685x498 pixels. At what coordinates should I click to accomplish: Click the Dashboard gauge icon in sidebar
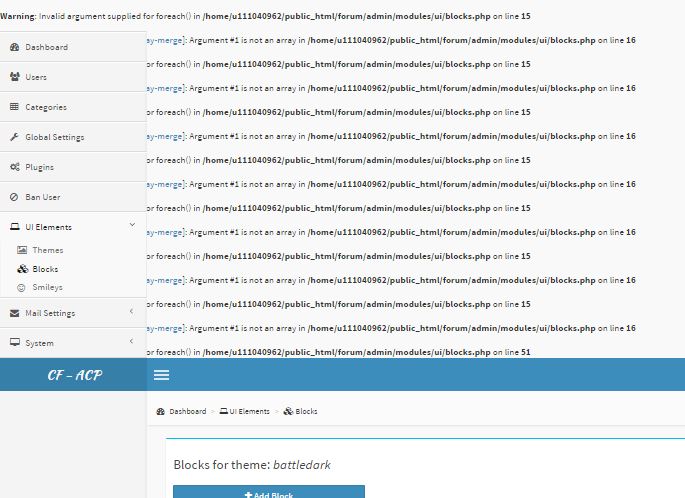click(x=14, y=47)
